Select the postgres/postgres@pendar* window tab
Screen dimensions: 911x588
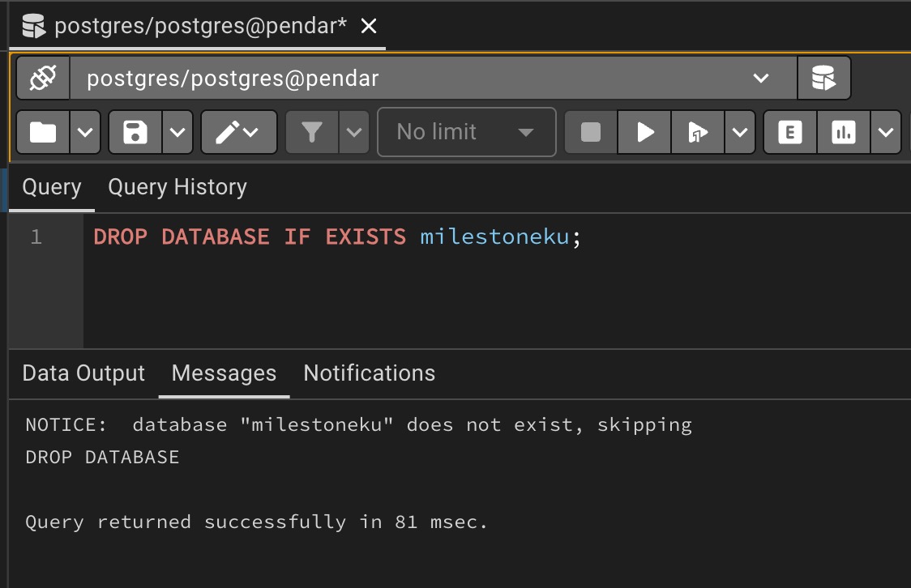pos(198,26)
